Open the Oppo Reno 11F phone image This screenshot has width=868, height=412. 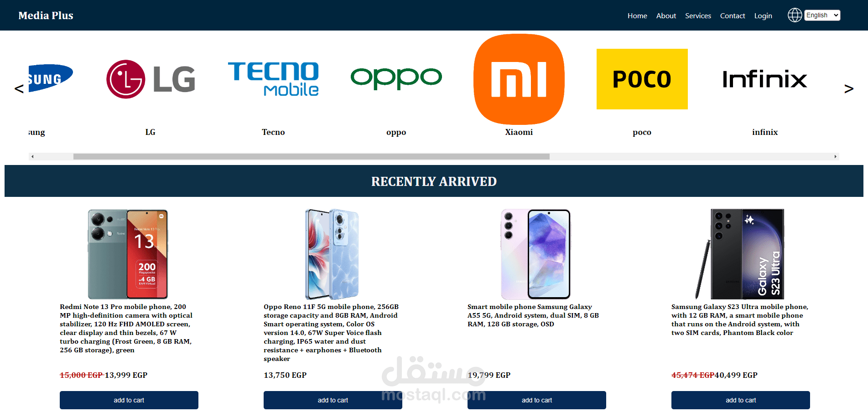pyautogui.click(x=332, y=254)
